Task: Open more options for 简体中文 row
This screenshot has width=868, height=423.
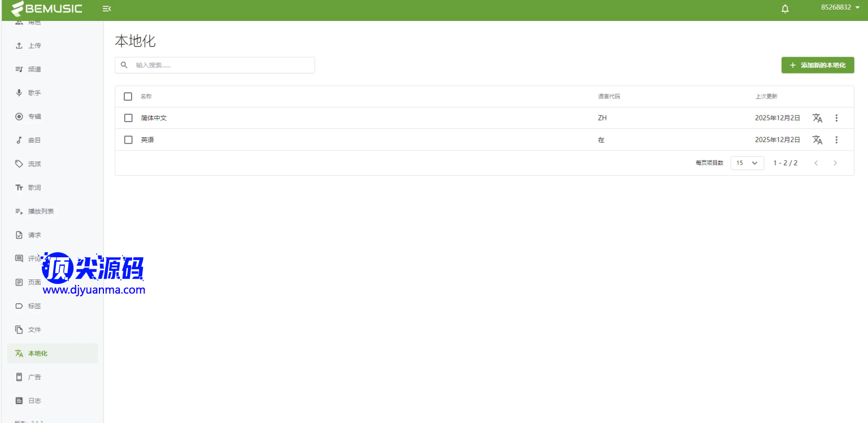Action: tap(837, 118)
